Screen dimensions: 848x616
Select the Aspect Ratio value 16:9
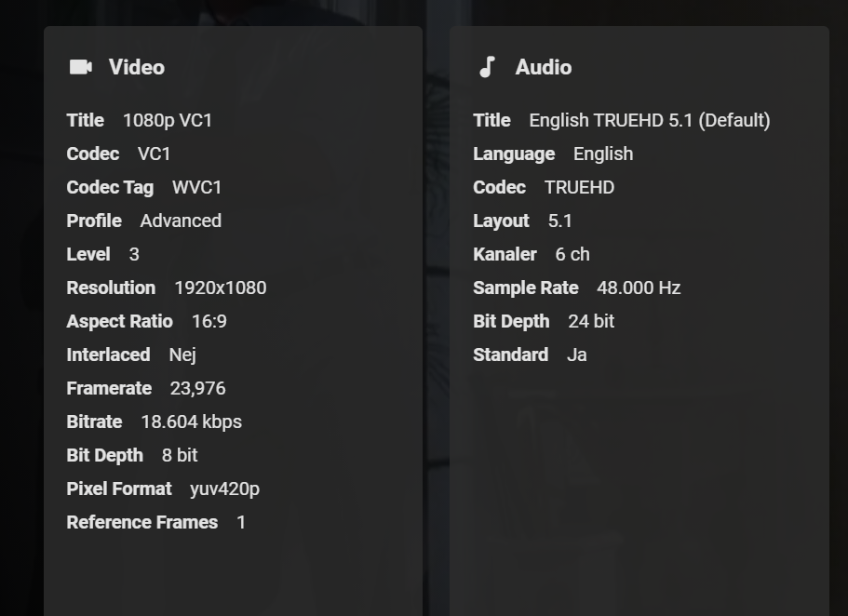pyautogui.click(x=209, y=321)
